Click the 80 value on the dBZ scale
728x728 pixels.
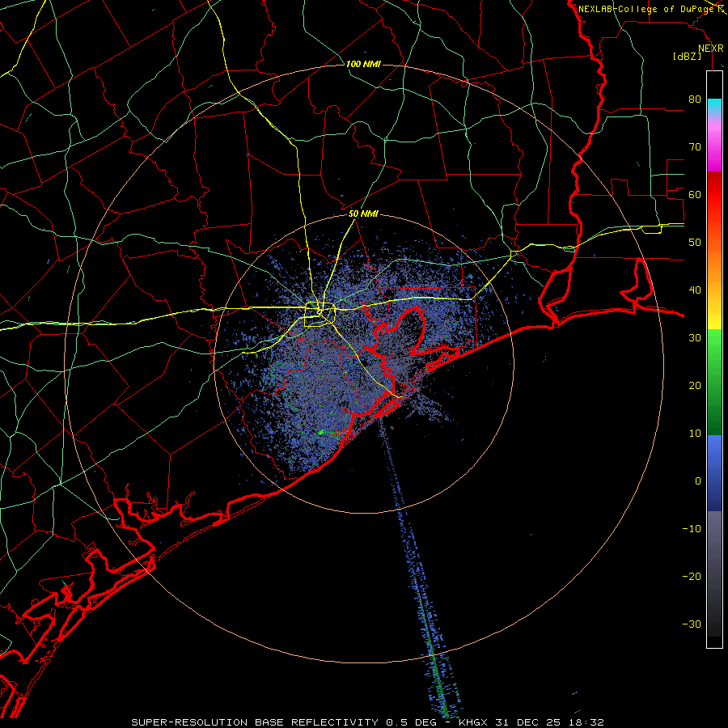695,99
